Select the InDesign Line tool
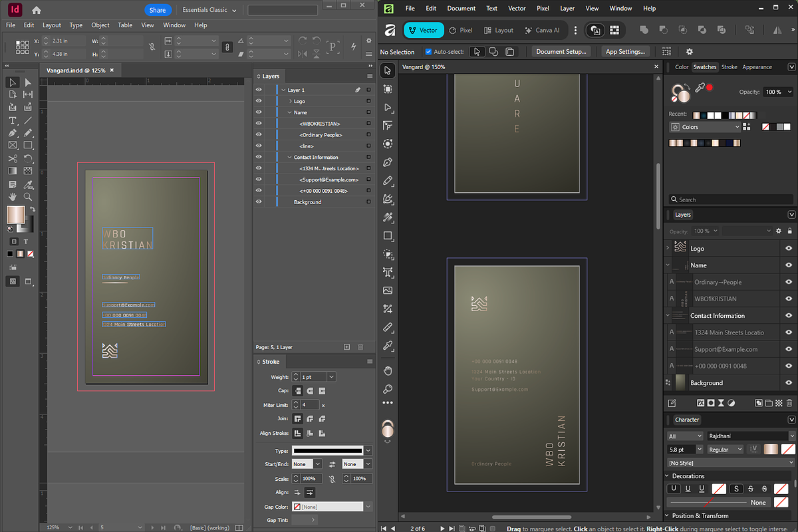 tap(28, 120)
